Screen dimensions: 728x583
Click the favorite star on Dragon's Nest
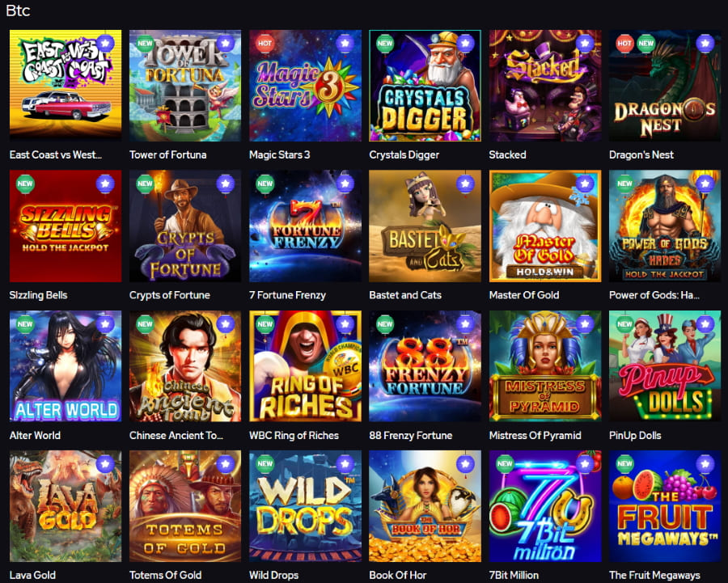(705, 44)
